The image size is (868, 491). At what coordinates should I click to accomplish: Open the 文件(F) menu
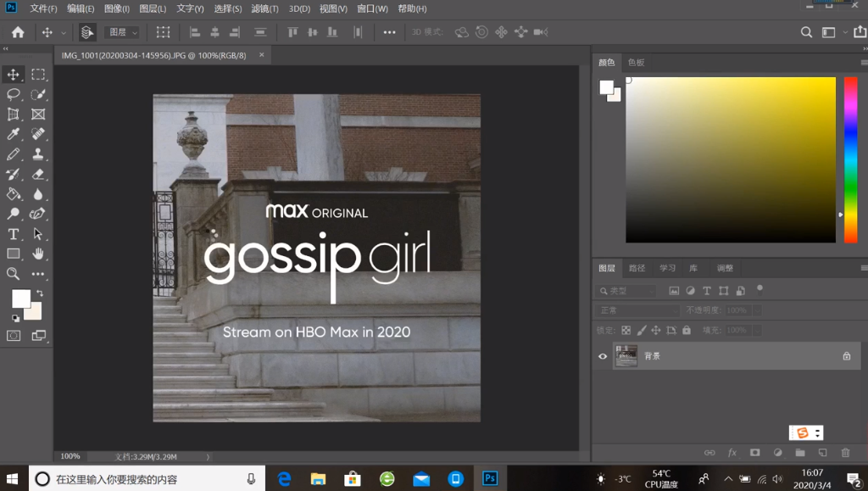click(x=43, y=8)
